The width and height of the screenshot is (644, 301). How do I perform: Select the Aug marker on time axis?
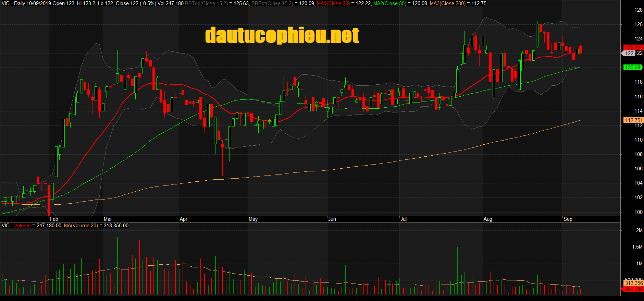pyautogui.click(x=488, y=219)
